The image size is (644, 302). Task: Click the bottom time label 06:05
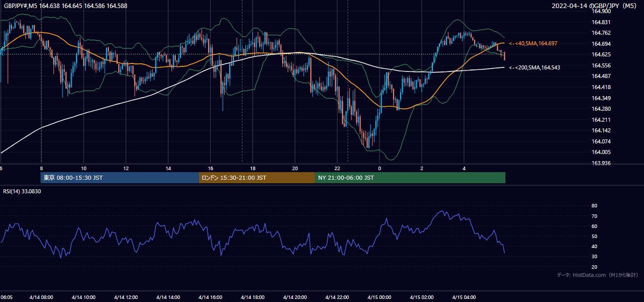tap(7, 297)
